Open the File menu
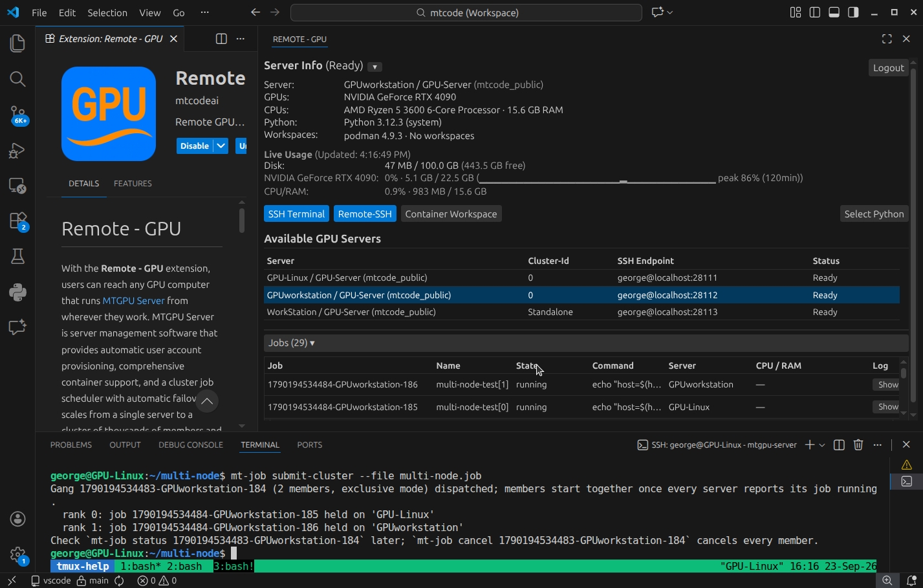Viewport: 923px width, 588px height. [x=39, y=12]
